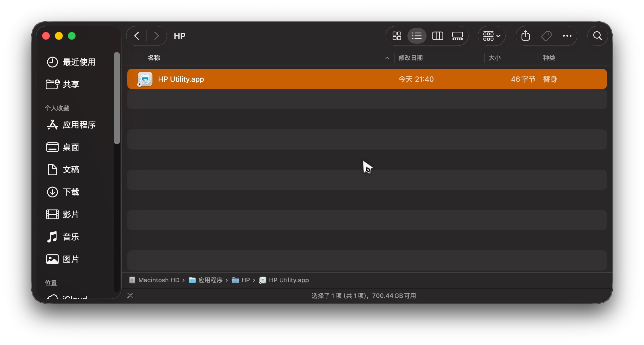The width and height of the screenshot is (644, 345).
Task: Open the group-by options dropdown
Action: coord(492,36)
